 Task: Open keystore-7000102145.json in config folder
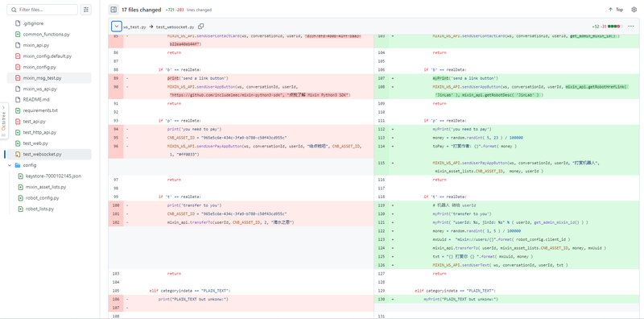pos(52,176)
